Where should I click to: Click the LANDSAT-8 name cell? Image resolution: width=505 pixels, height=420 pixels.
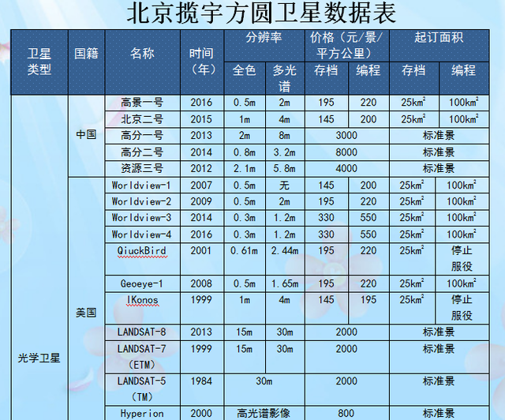(x=142, y=332)
